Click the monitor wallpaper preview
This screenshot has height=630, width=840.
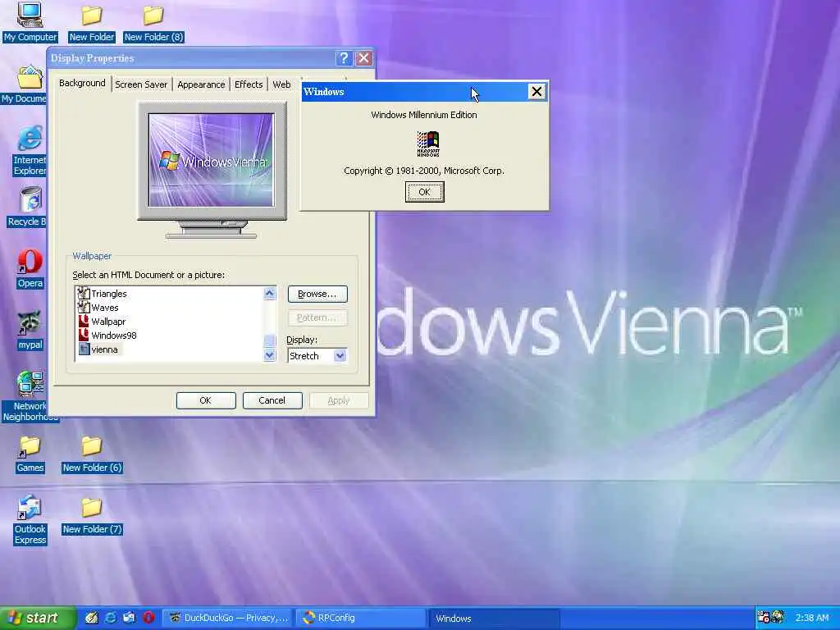point(211,160)
